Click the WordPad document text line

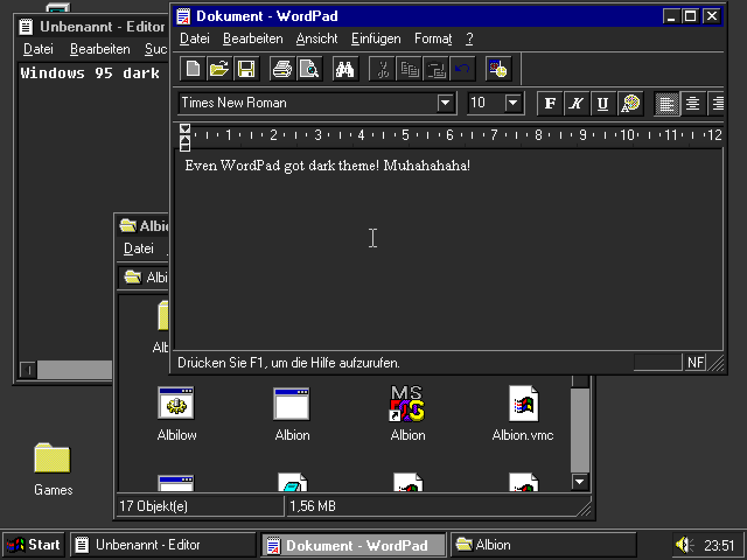[327, 165]
